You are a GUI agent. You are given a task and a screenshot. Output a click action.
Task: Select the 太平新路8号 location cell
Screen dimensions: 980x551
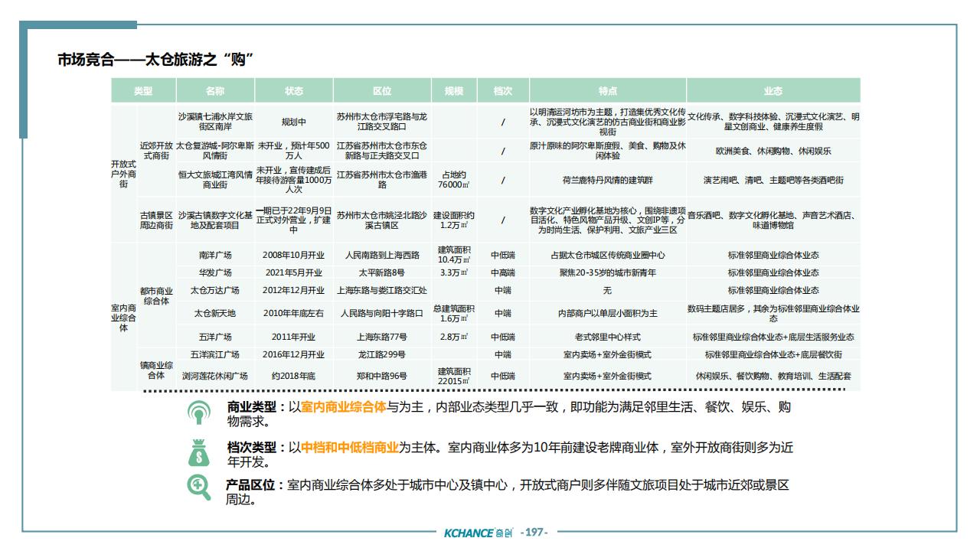coord(382,272)
